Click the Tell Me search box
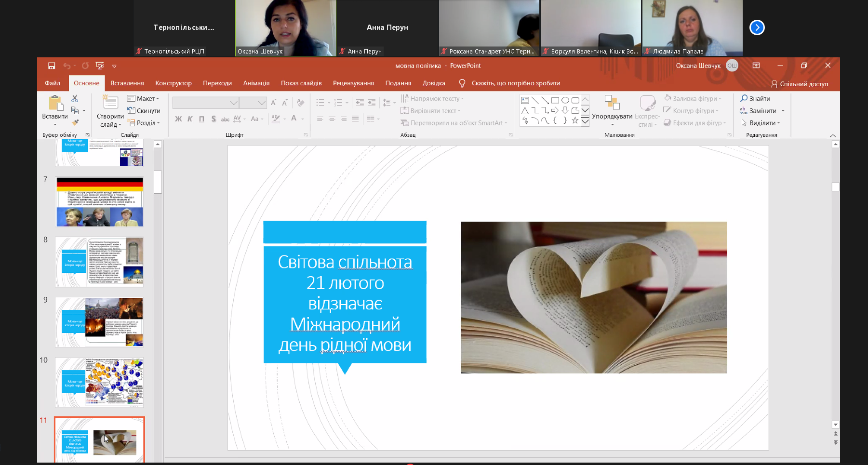This screenshot has width=868, height=465. pyautogui.click(x=516, y=83)
